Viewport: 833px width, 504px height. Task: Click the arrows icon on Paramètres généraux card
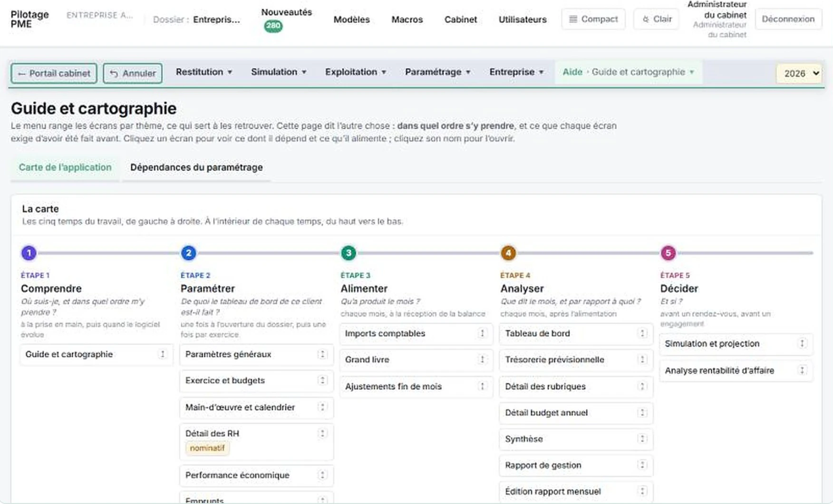322,354
